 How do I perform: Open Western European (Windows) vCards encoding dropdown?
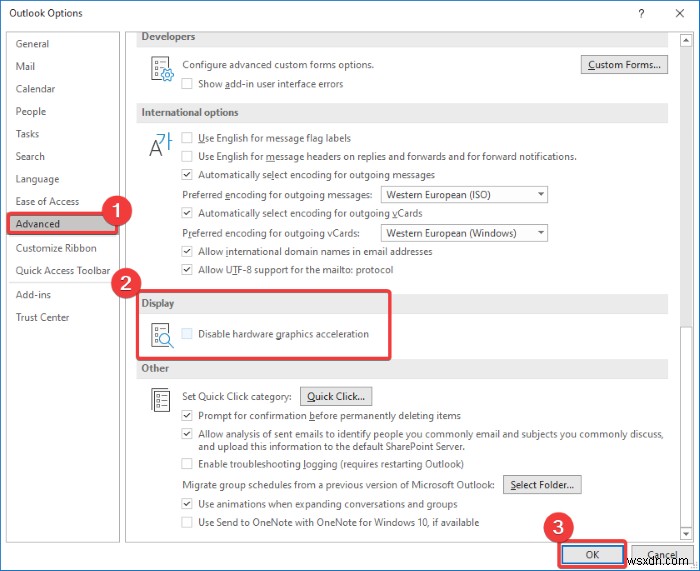tap(464, 233)
